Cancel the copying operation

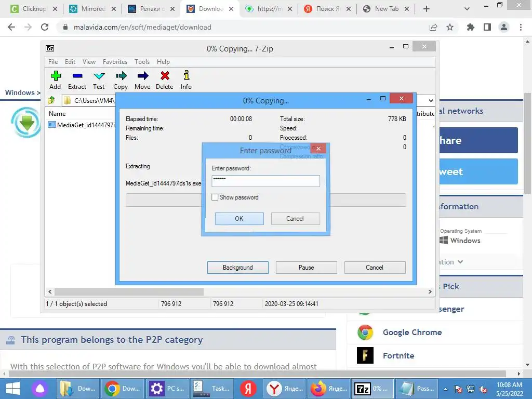coord(375,268)
